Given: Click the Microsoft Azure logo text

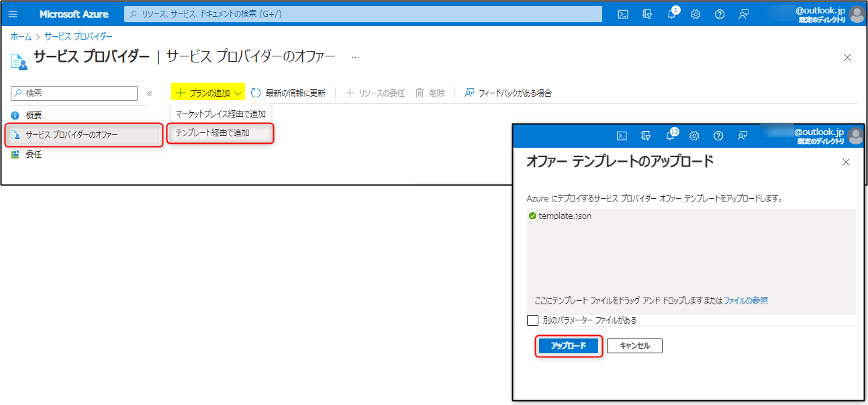Looking at the screenshot, I should 74,14.
